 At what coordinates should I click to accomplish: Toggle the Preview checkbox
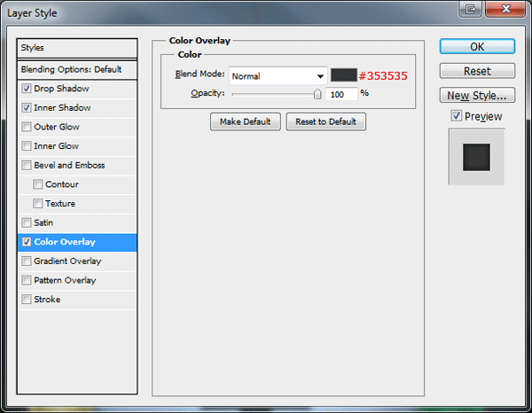tap(457, 116)
